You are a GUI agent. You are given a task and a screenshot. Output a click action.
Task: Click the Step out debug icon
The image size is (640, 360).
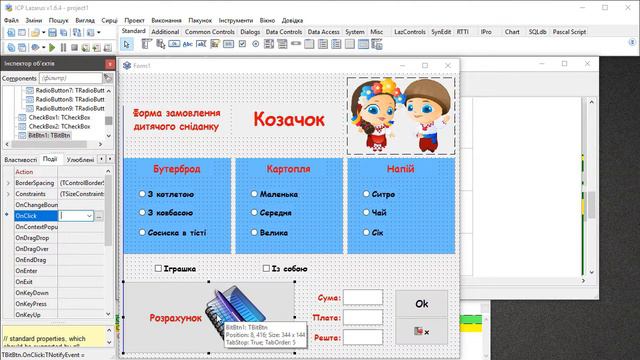coord(107,48)
